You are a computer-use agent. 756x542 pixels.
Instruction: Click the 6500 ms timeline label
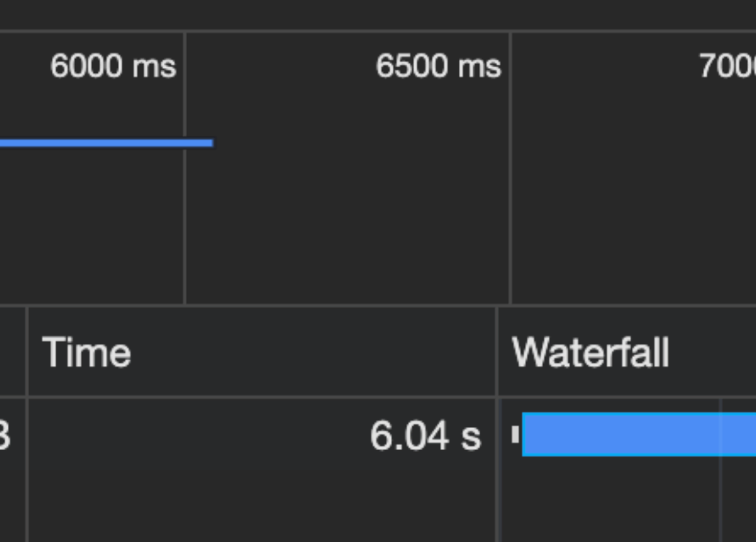(x=438, y=66)
